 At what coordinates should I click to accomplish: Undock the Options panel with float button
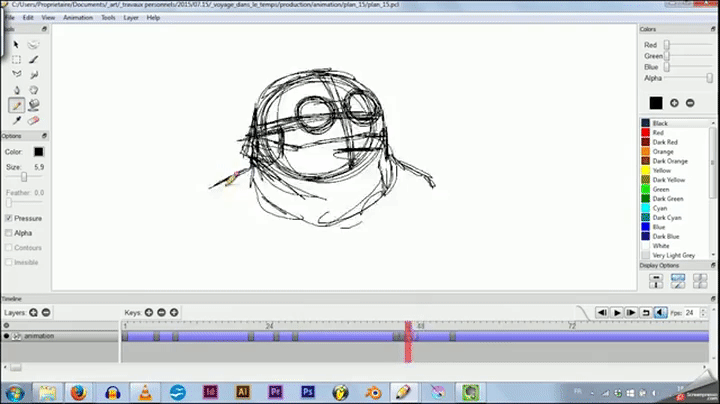(x=45, y=136)
